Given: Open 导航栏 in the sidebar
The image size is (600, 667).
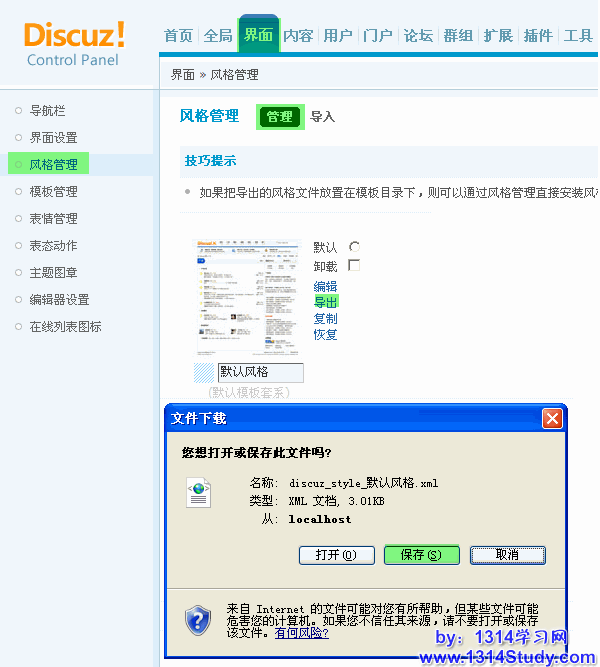Looking at the screenshot, I should (x=47, y=110).
